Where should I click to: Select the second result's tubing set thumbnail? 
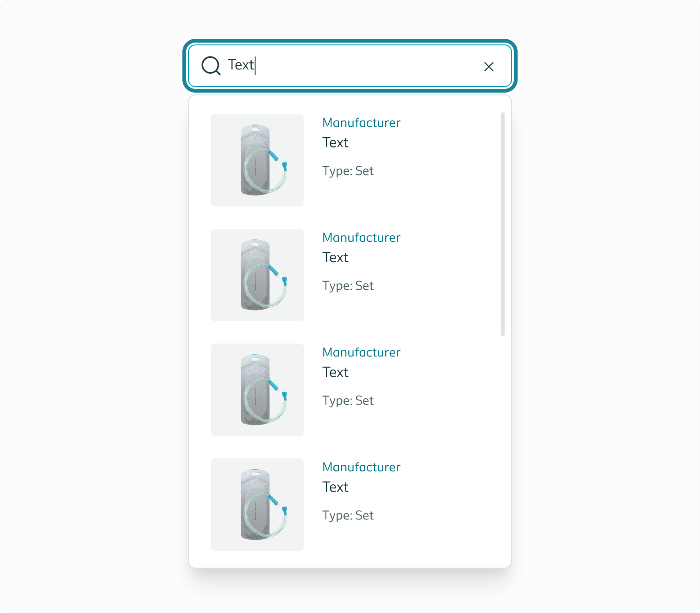point(257,275)
